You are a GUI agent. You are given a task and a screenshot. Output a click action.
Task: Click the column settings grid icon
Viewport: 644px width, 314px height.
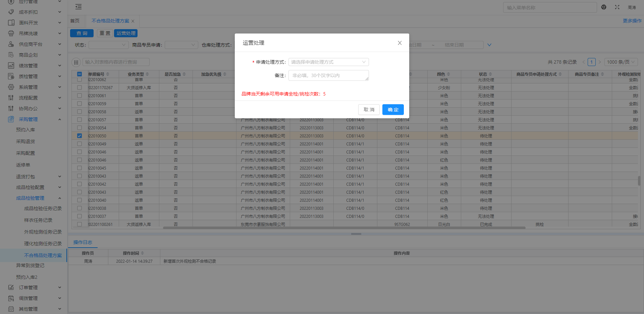click(76, 62)
